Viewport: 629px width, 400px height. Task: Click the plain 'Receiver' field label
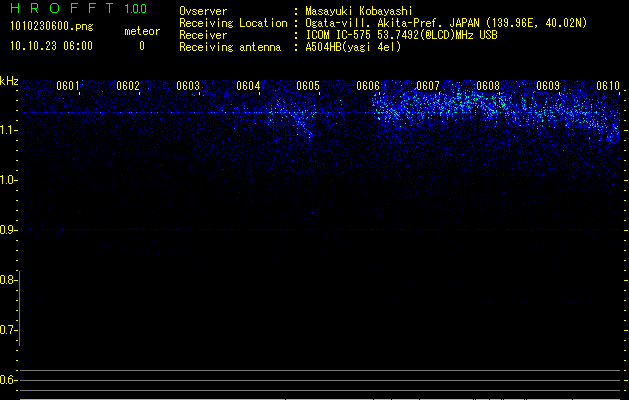(203, 35)
